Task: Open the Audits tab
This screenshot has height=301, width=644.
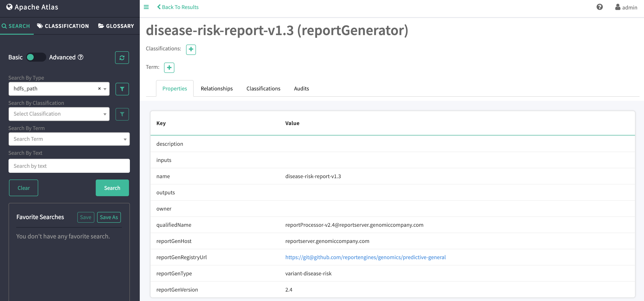Action: coord(301,88)
